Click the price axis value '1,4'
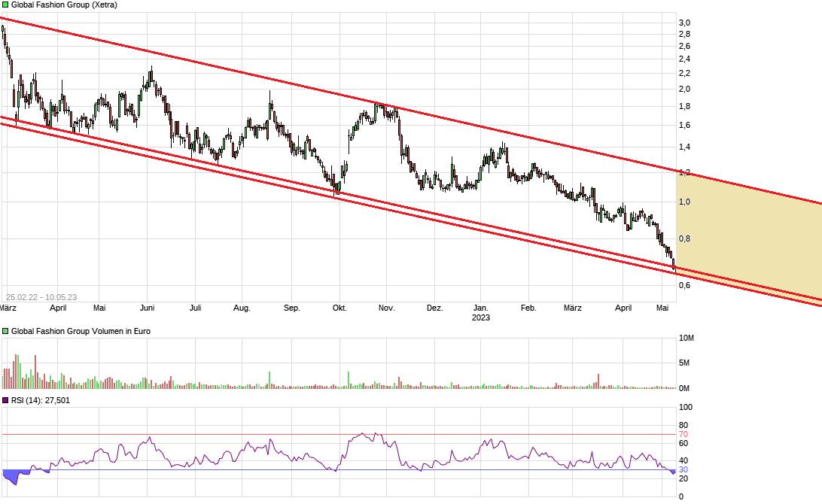The height and width of the screenshot is (504, 822). click(x=685, y=147)
